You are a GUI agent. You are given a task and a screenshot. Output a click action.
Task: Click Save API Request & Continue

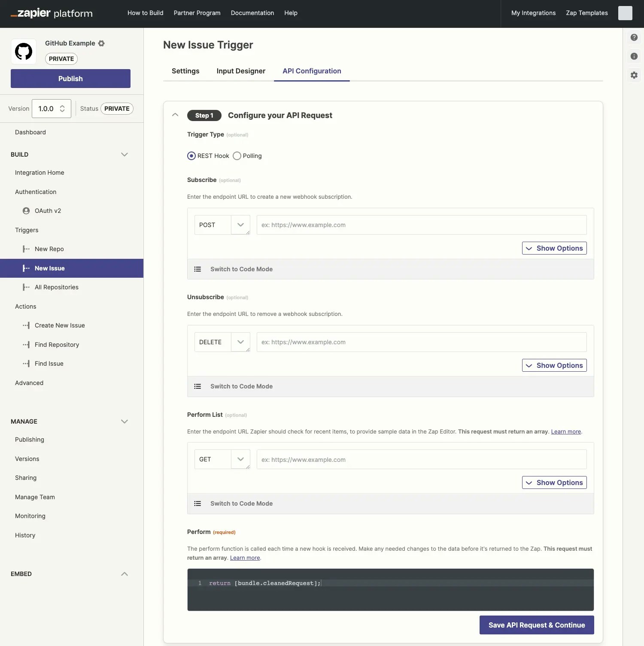click(x=537, y=625)
